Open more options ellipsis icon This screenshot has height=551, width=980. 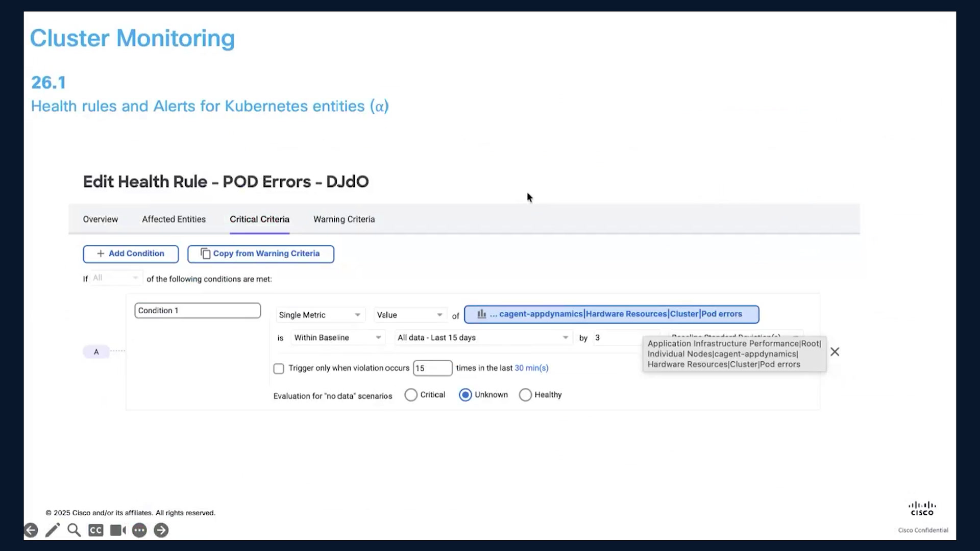click(139, 531)
